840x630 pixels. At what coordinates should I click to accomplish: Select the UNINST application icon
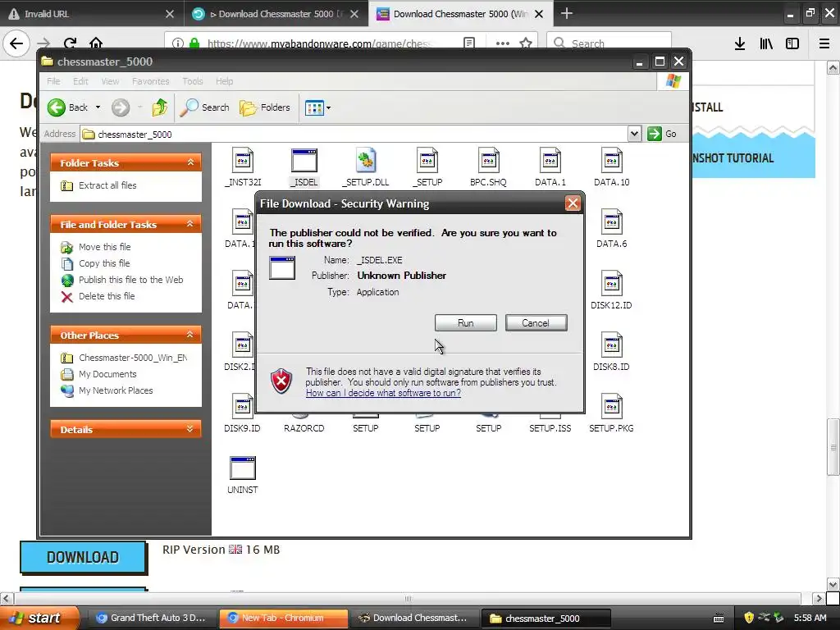point(243,468)
